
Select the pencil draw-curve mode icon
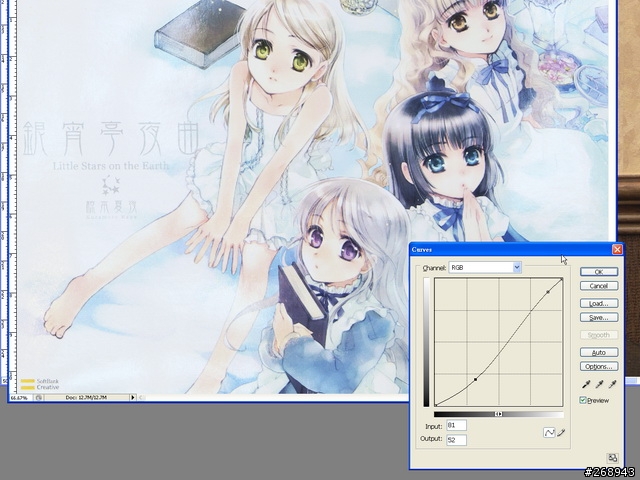tap(562, 433)
